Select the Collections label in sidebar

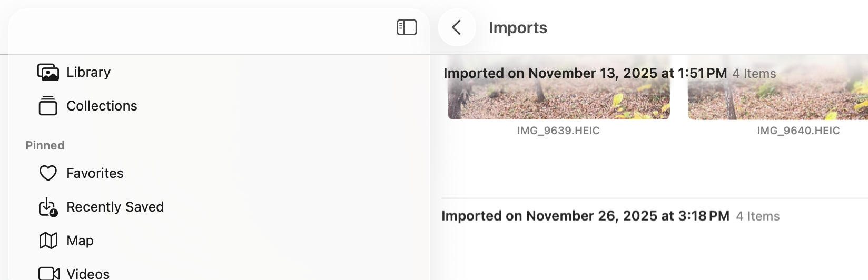coord(102,106)
